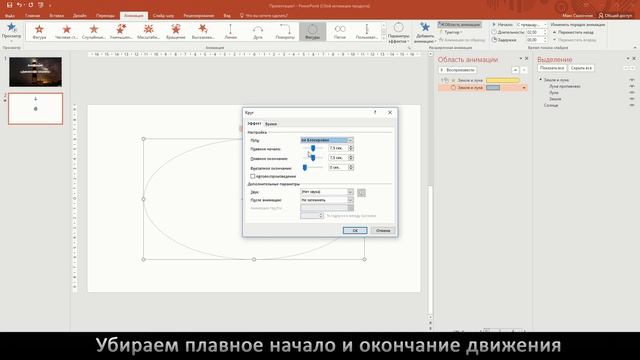Click the Save icon in quick access toolbar
The height and width of the screenshot is (360, 640).
coord(9,5)
